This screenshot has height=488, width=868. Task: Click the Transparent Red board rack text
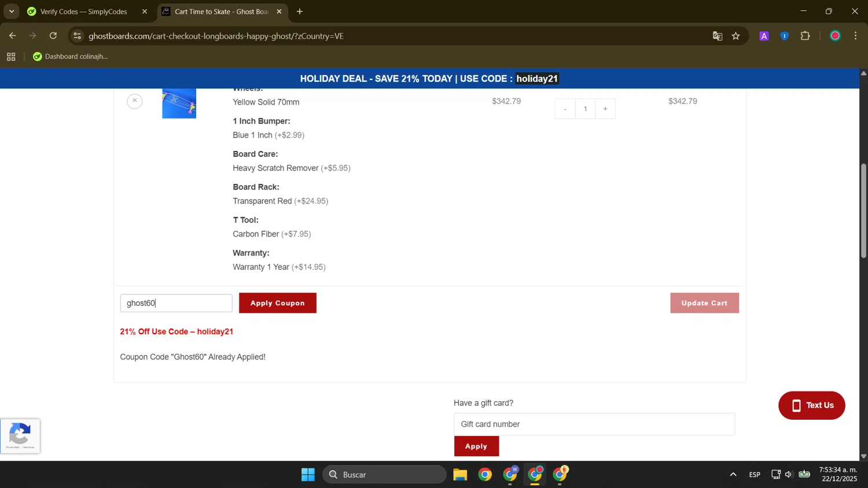pos(280,201)
